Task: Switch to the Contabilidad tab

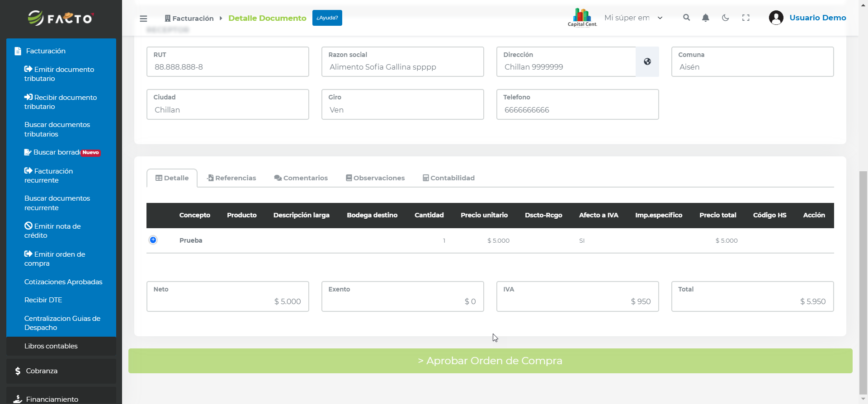Action: (448, 178)
